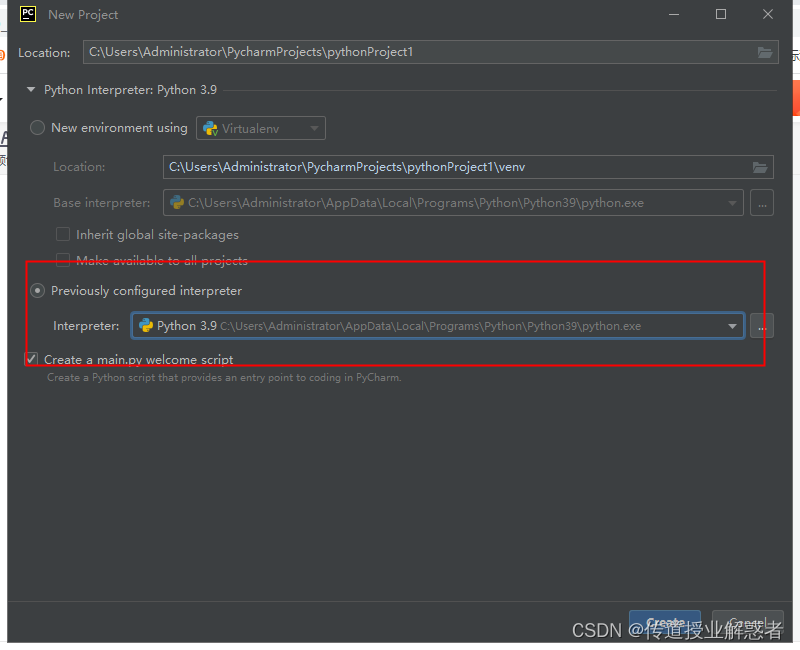Viewport: 800px width, 650px height.
Task: Expand Base interpreter path dropdown
Action: point(732,203)
